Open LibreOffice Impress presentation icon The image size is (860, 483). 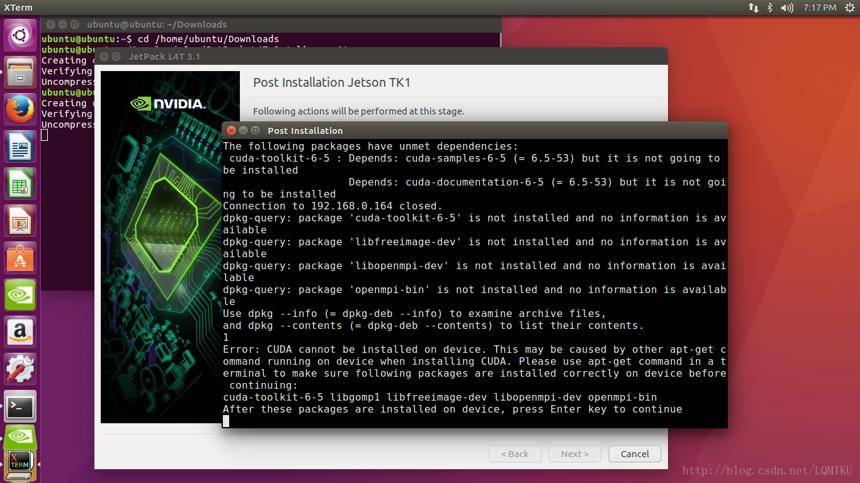(x=20, y=221)
